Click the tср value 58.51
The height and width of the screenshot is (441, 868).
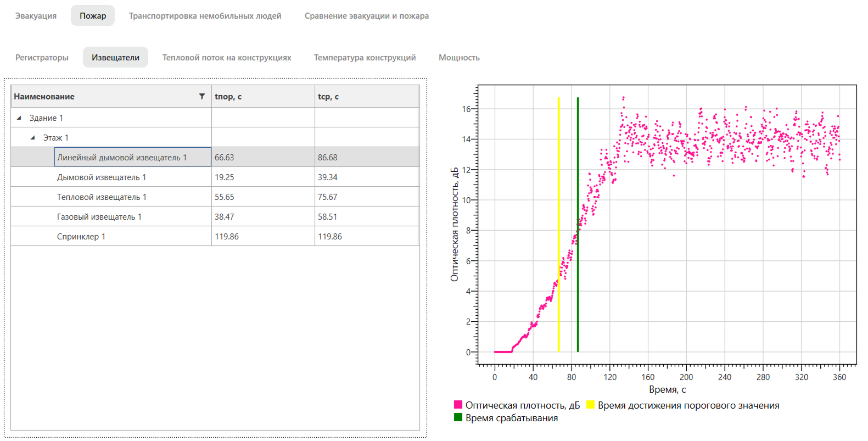point(328,217)
